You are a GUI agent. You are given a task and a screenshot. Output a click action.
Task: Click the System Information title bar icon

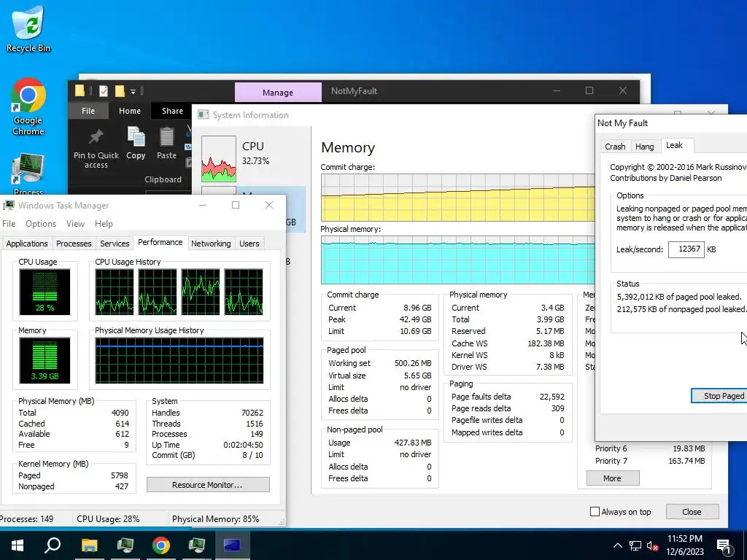204,114
